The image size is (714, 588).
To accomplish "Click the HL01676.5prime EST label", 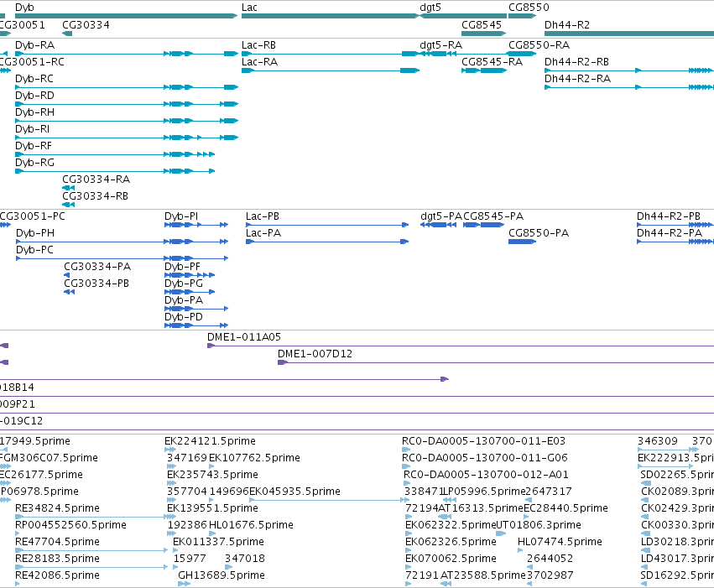I will (x=251, y=525).
